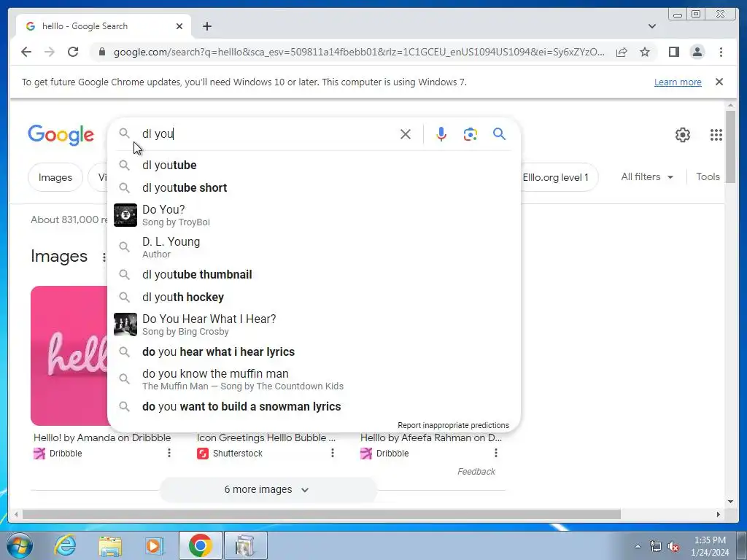Close the helllo - Google Search tab

tap(179, 26)
